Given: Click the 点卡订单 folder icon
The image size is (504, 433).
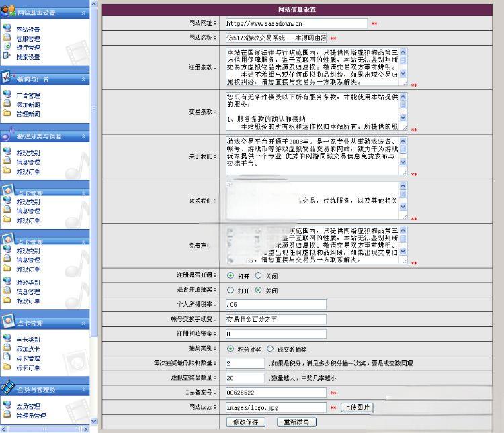Looking at the screenshot, I should (7, 367).
